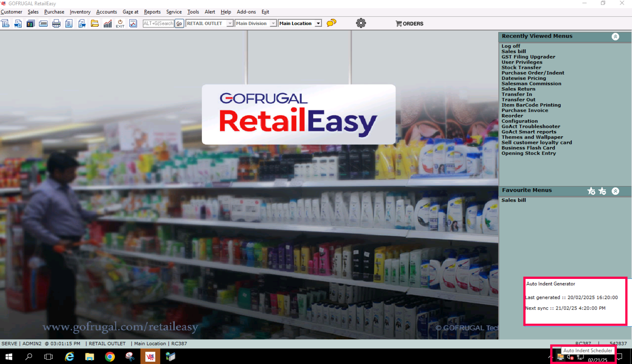The image size is (632, 364).
Task: Click the Windows Start button
Action: point(9,356)
